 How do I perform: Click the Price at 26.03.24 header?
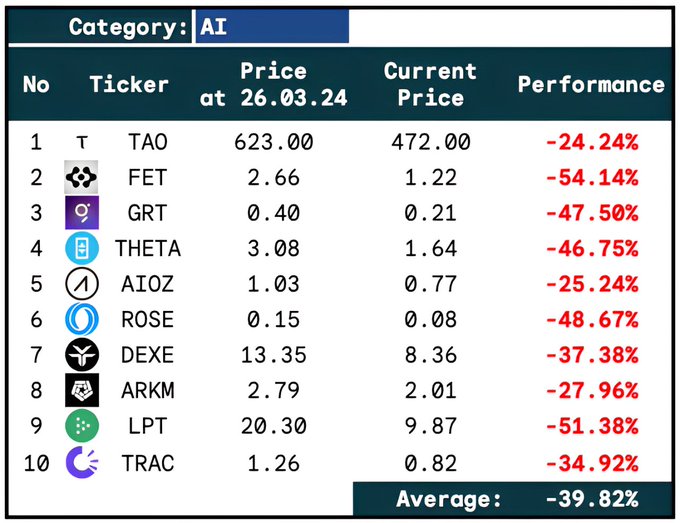(x=273, y=84)
